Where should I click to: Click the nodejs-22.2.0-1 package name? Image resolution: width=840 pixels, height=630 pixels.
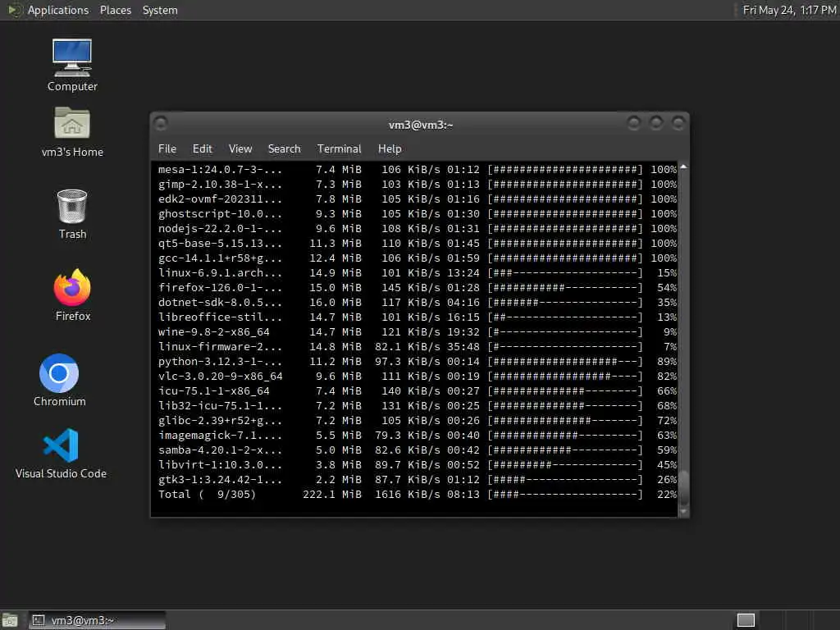(220, 228)
